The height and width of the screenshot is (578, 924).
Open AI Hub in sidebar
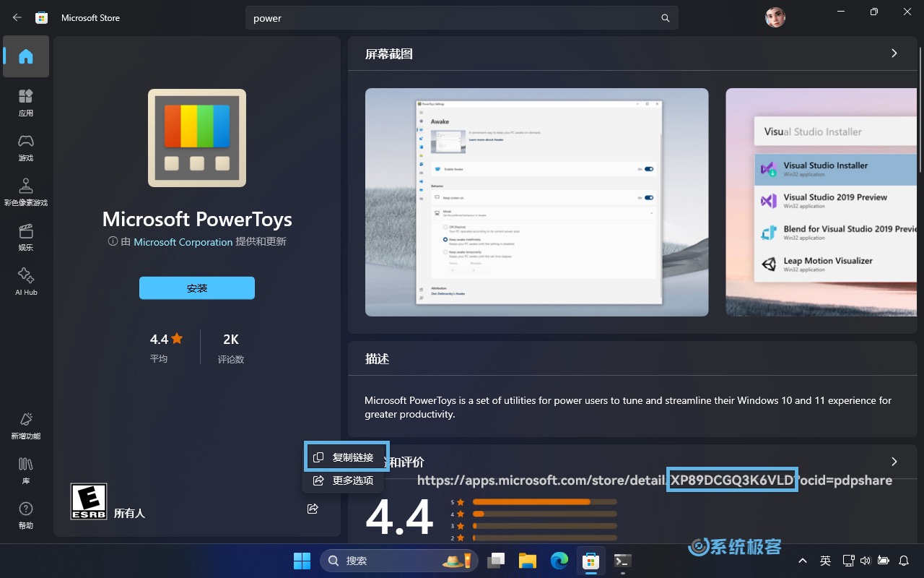(x=26, y=282)
